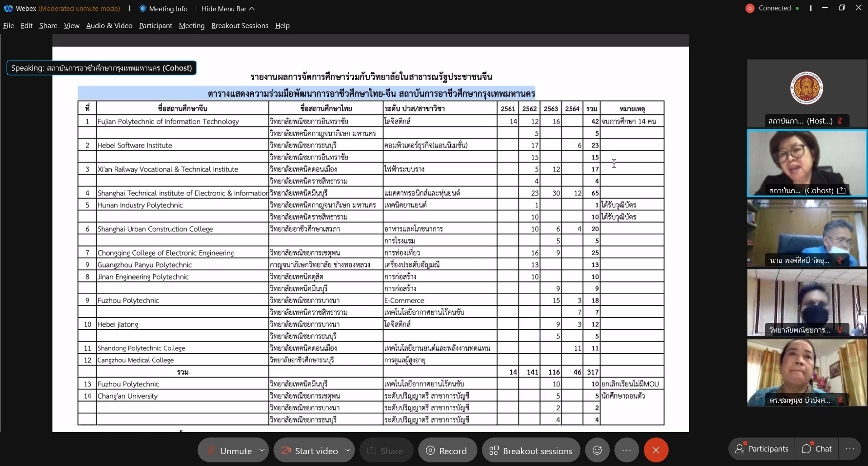Click 'Fujian Polytechnic of Information Technology' cell
Viewport: 868px width, 466px height.
click(x=183, y=121)
